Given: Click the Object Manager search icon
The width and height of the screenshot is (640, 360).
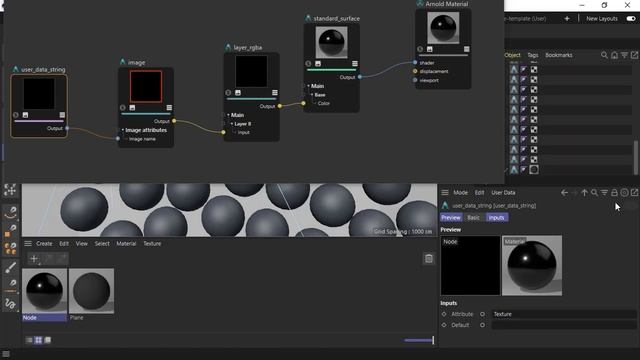Looking at the screenshot, I should (604, 55).
